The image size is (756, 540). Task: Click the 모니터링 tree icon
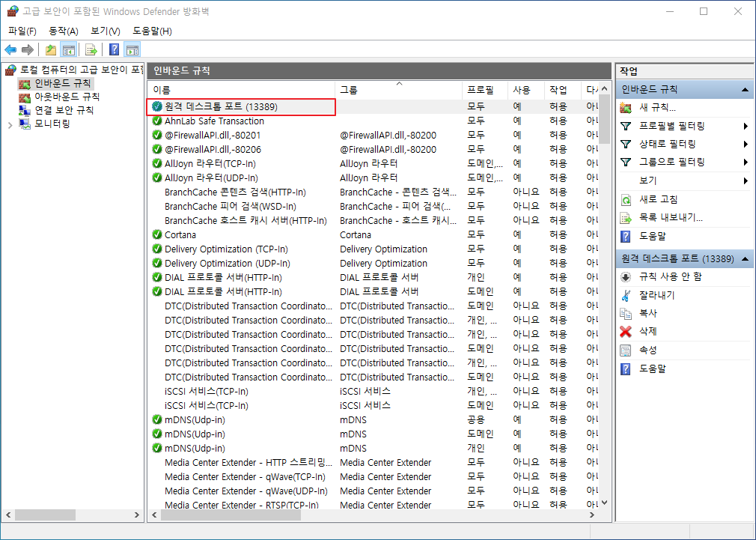pyautogui.click(x=25, y=124)
